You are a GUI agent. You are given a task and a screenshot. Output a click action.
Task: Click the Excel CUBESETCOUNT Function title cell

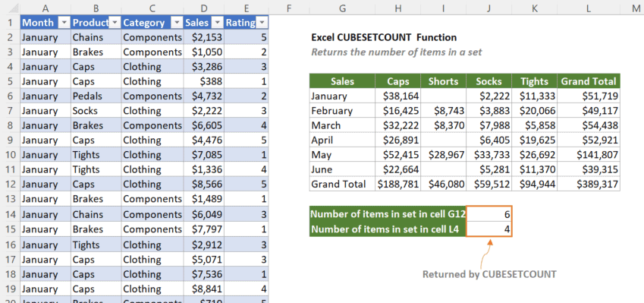384,37
